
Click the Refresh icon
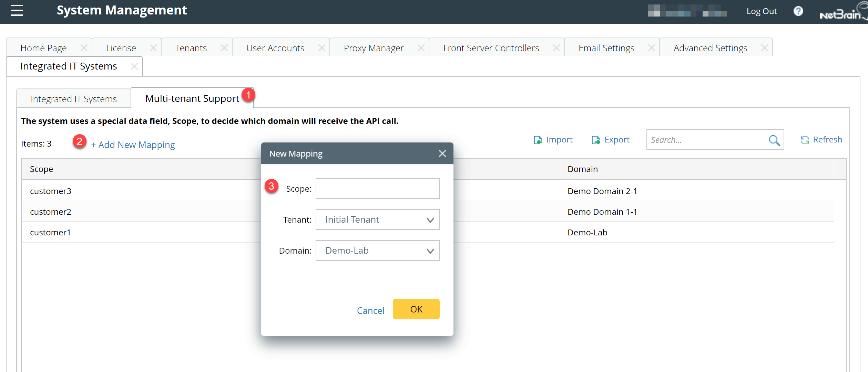coord(805,140)
